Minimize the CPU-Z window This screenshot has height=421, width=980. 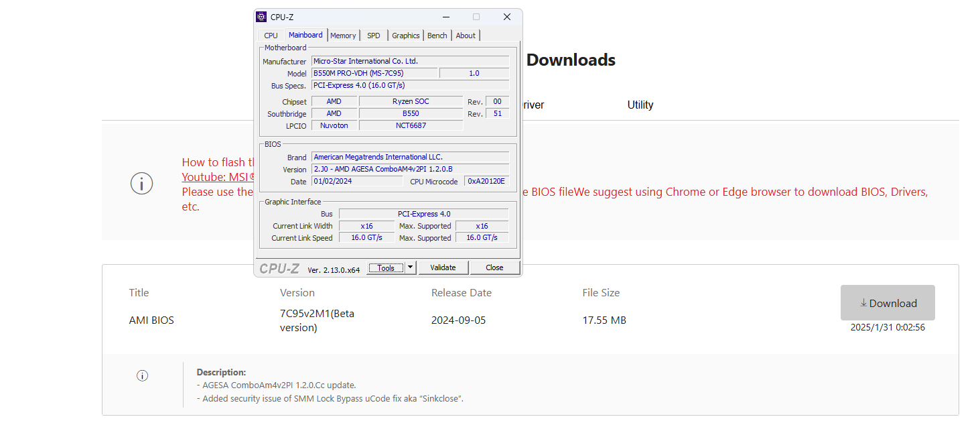point(444,17)
